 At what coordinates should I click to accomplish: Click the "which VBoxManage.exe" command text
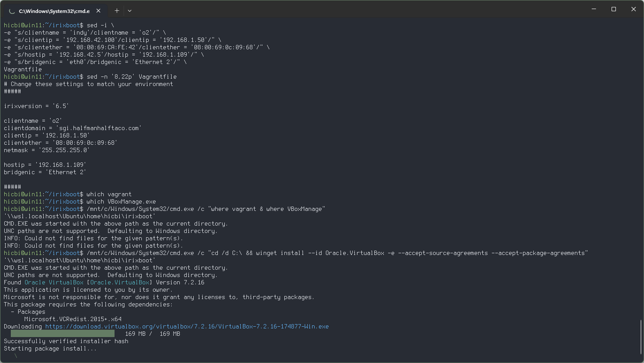(121, 201)
